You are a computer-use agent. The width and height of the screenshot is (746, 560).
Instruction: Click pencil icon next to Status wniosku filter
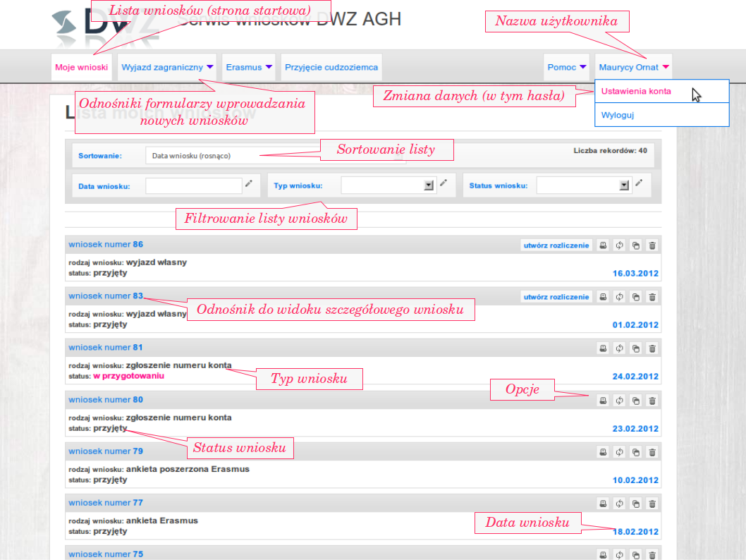click(639, 183)
